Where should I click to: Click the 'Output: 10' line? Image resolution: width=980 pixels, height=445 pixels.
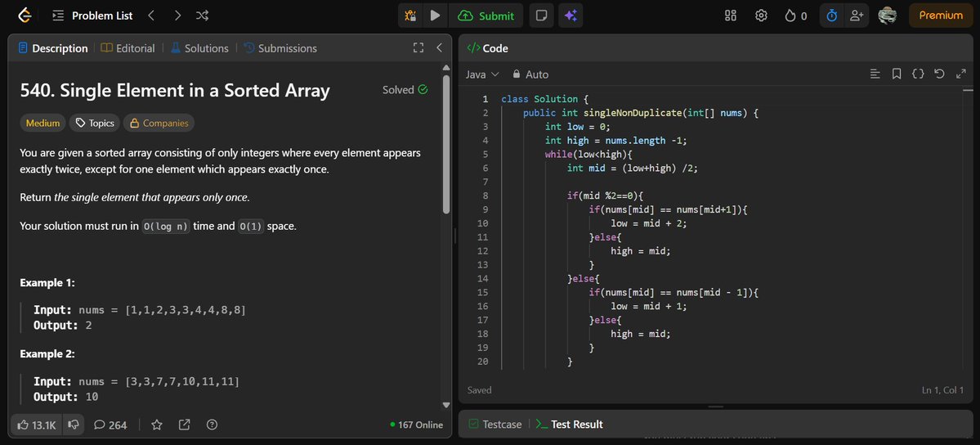tap(65, 397)
